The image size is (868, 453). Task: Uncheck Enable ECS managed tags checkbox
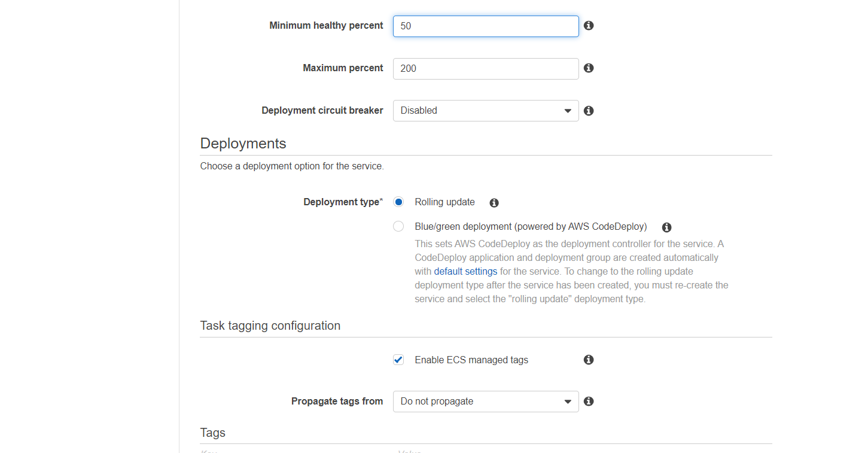(398, 360)
